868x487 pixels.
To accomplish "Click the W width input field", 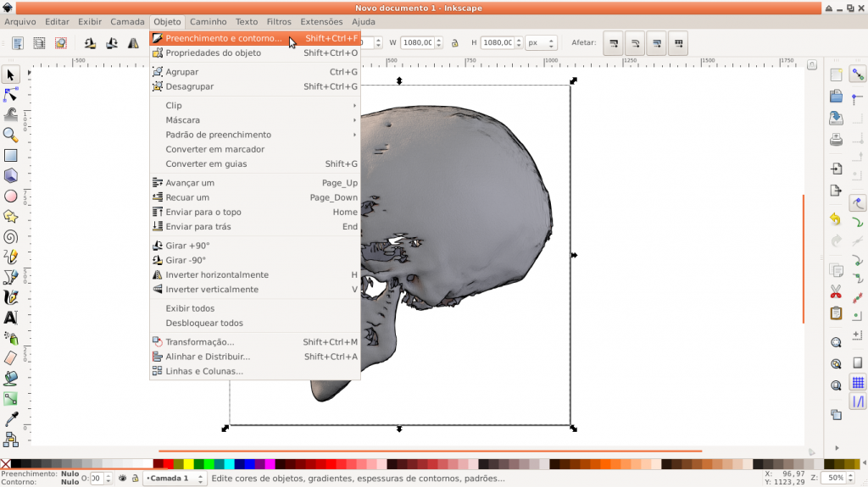I will tap(418, 42).
